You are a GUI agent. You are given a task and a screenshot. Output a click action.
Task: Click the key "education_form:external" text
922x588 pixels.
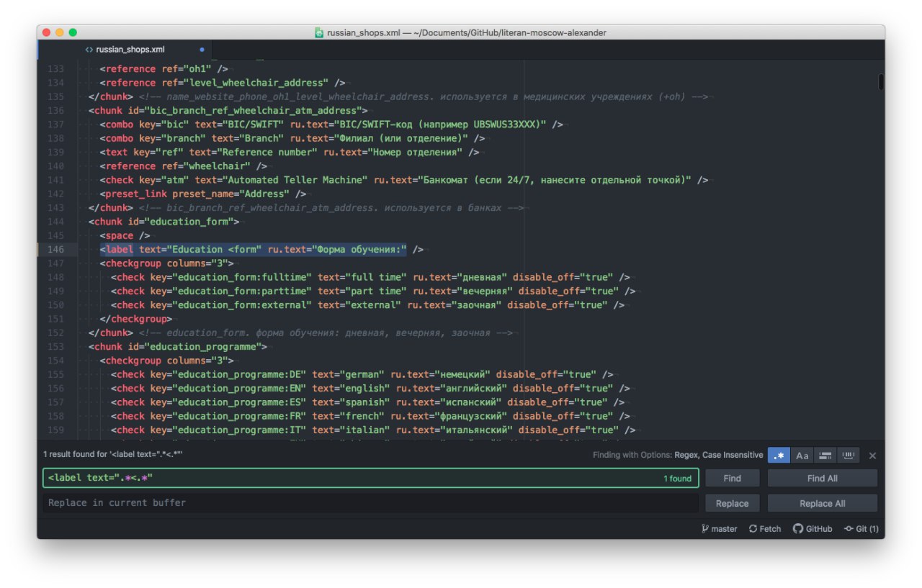coord(241,305)
